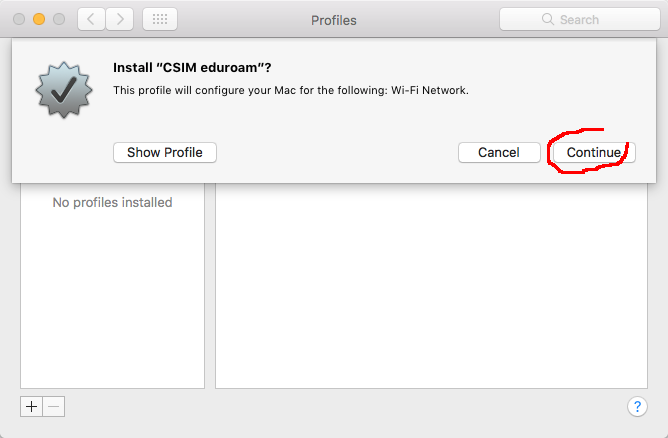Add a profile with plus button

click(31, 406)
